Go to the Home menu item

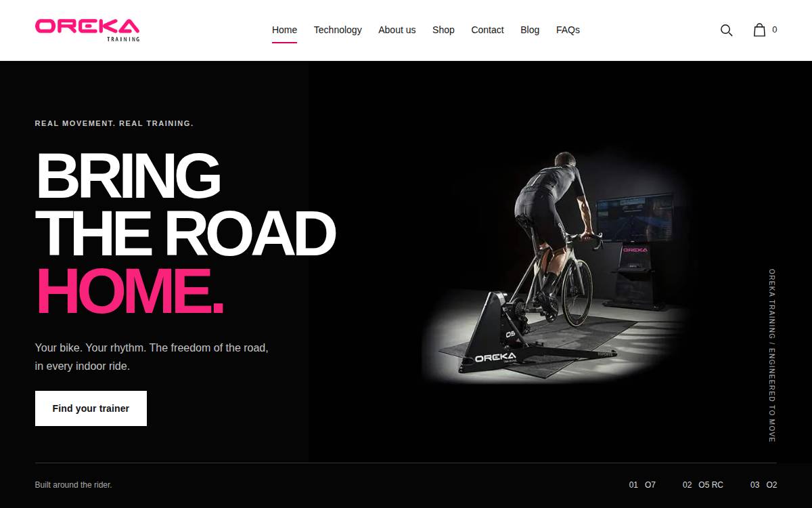[284, 30]
